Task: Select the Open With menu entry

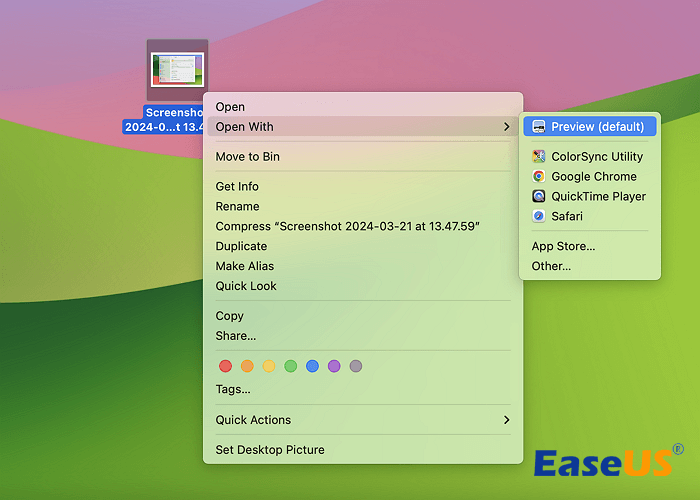Action: tap(363, 127)
